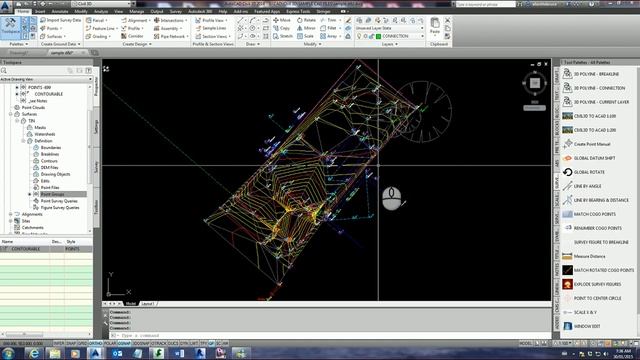Image resolution: width=640 pixels, height=360 pixels.
Task: Select the Copy tool
Action: coord(282,28)
